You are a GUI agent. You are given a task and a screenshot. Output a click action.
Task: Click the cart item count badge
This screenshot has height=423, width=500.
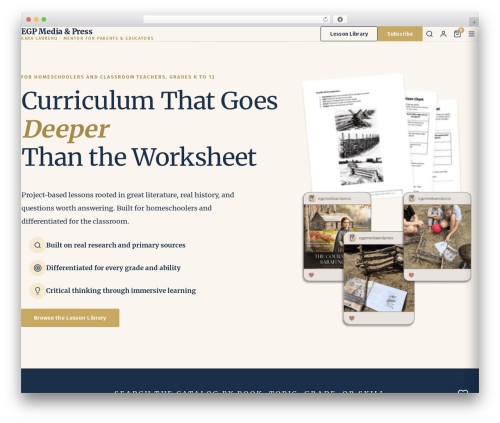(461, 30)
